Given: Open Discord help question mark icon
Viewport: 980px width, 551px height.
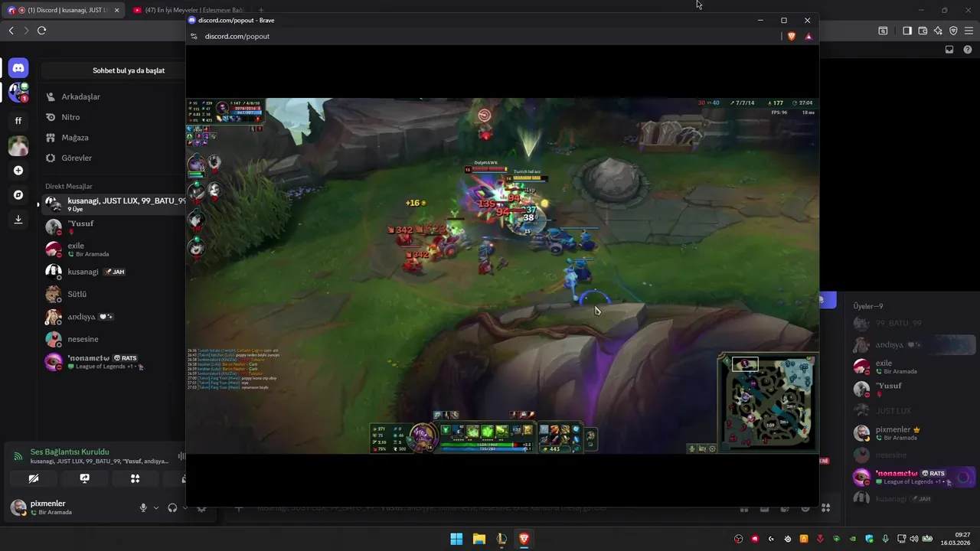Looking at the screenshot, I should click(x=967, y=50).
